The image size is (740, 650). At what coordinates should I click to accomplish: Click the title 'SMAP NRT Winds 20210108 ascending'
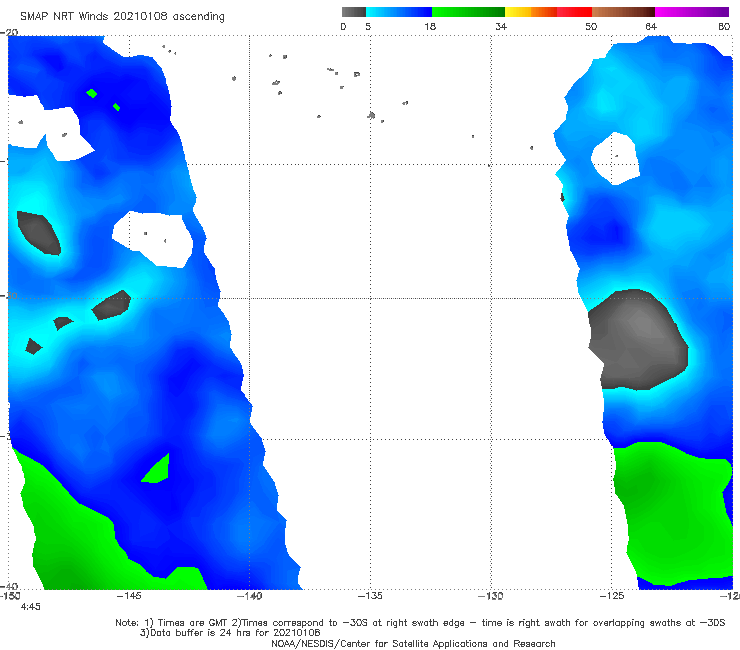pos(122,16)
